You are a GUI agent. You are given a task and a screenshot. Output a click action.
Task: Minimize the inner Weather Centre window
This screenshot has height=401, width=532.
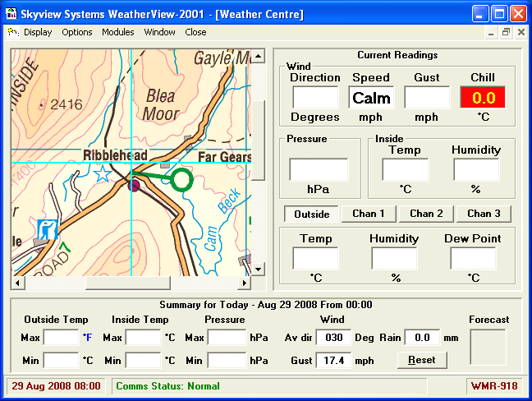click(x=491, y=33)
